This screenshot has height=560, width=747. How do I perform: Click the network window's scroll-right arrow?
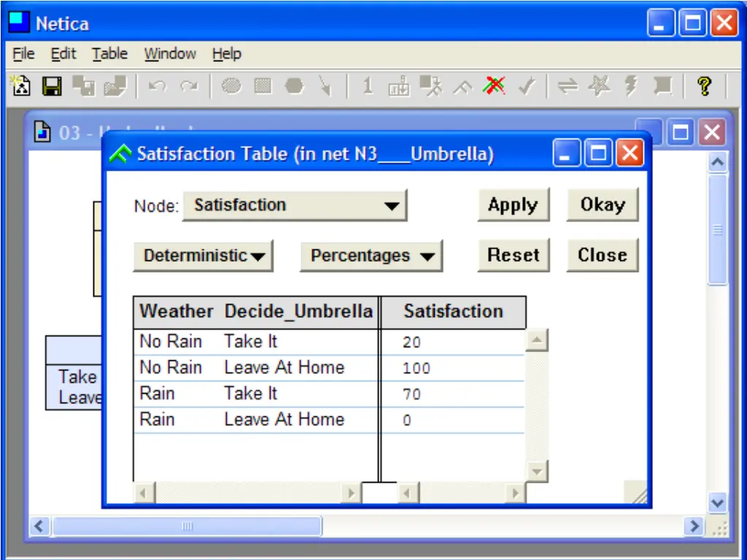point(694,526)
